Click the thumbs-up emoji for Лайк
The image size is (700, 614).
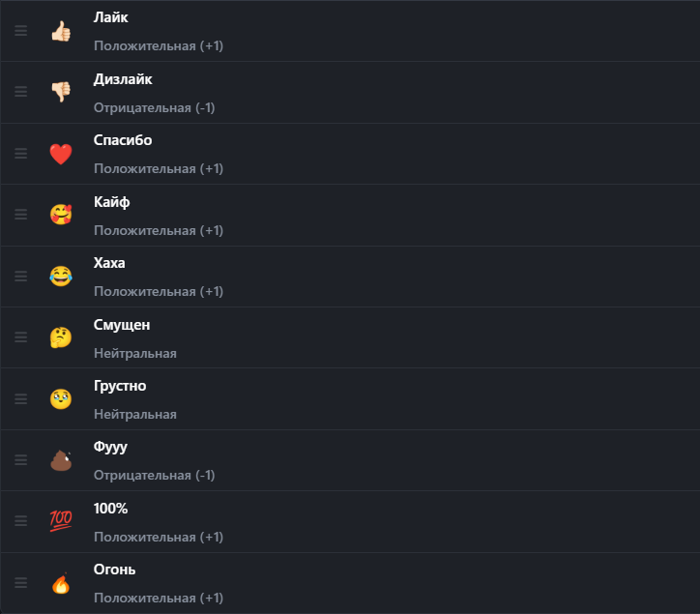[61, 31]
